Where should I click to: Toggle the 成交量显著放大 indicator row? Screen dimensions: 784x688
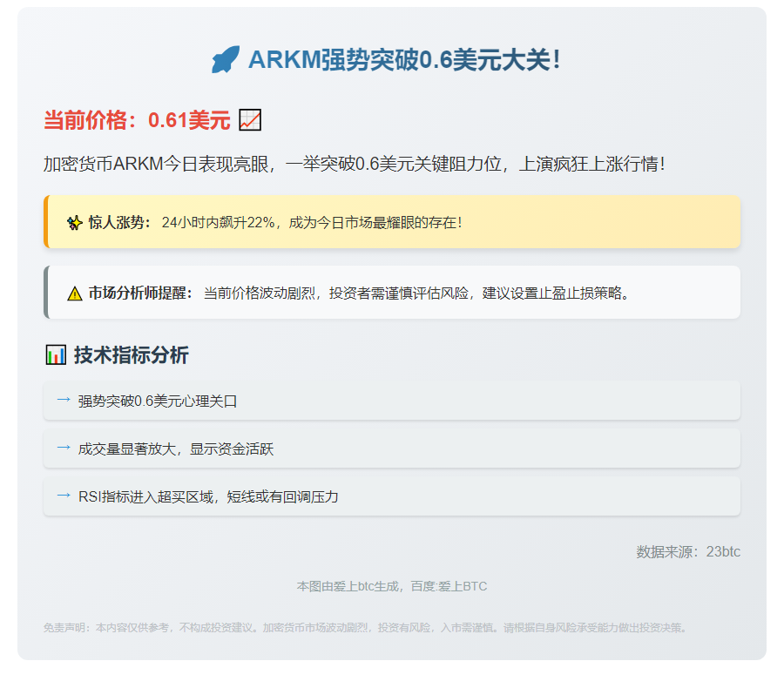coord(392,449)
